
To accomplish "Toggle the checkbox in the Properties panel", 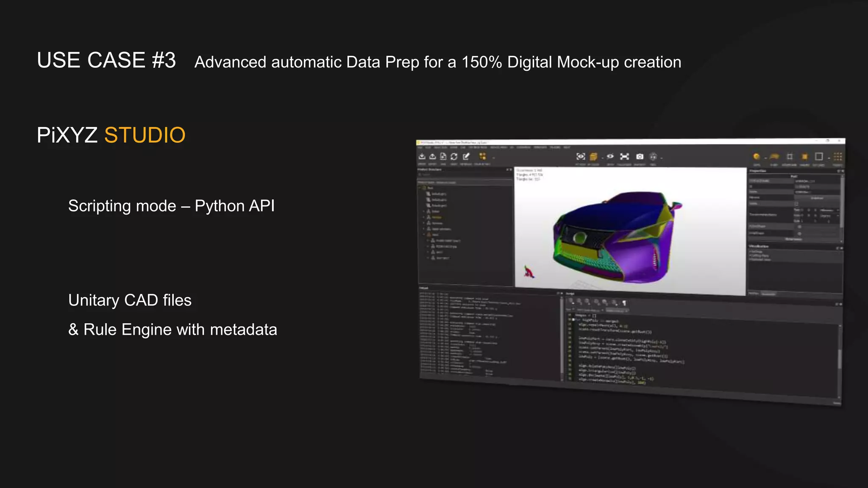I will (x=796, y=204).
